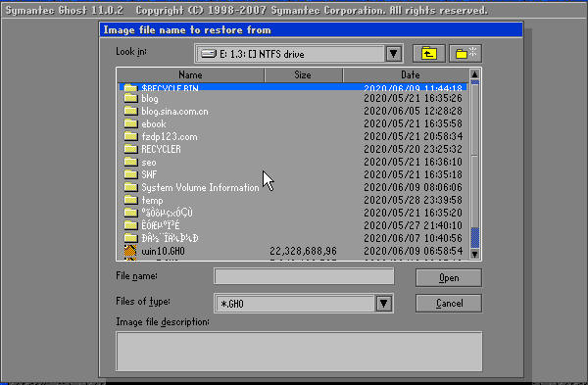This screenshot has width=588, height=385.
Task: Click the ebook folder name
Action: pyautogui.click(x=154, y=123)
